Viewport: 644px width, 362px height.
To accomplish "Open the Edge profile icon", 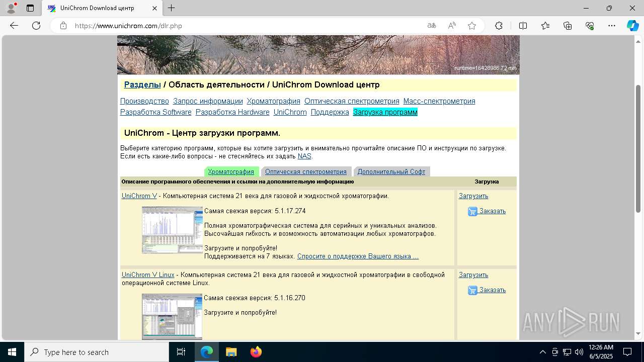I will pyautogui.click(x=11, y=8).
